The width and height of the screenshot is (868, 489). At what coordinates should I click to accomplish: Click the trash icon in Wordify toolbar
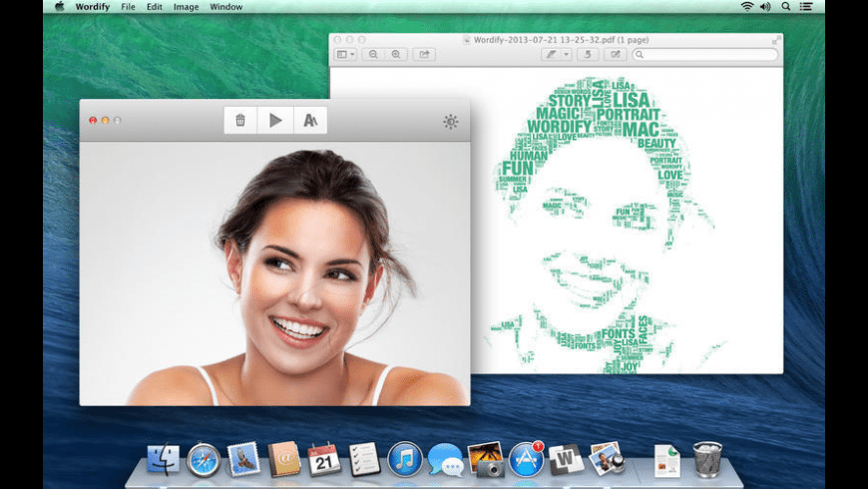(x=240, y=120)
